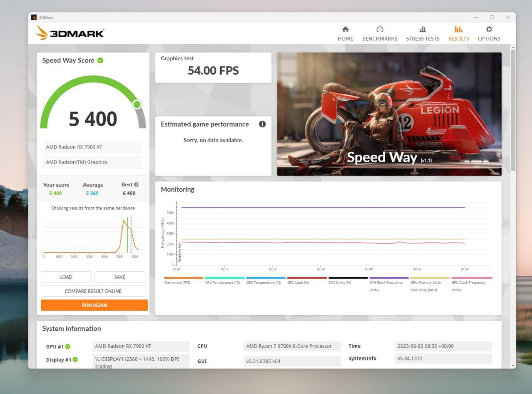Close the 3DMark window

[x=508, y=17]
